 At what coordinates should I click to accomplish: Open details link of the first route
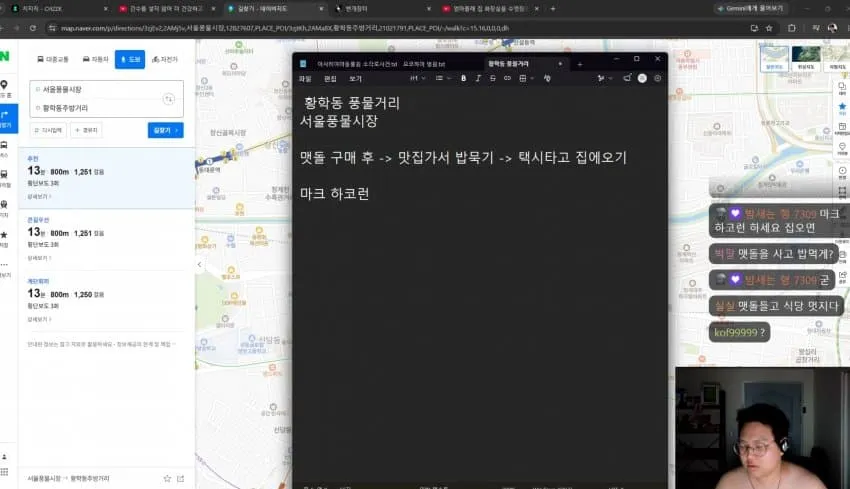tap(39, 197)
